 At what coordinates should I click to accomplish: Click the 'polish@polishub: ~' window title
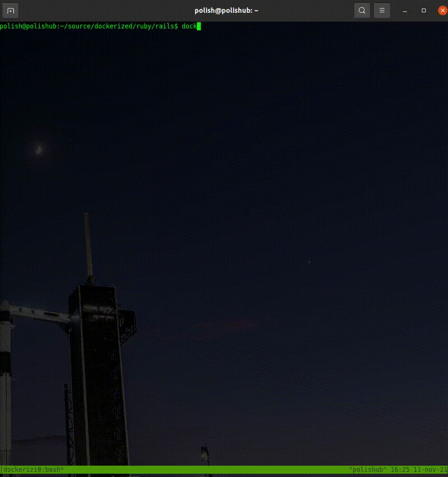point(226,10)
